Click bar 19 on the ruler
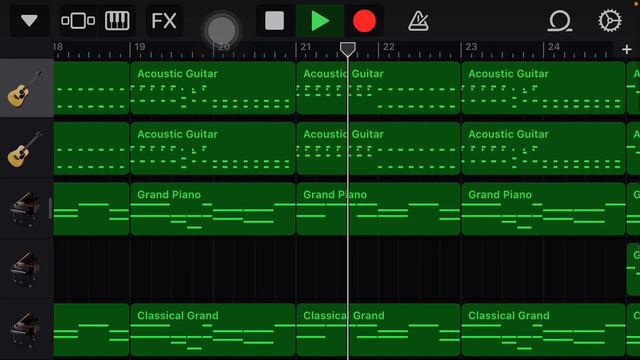 pos(140,47)
